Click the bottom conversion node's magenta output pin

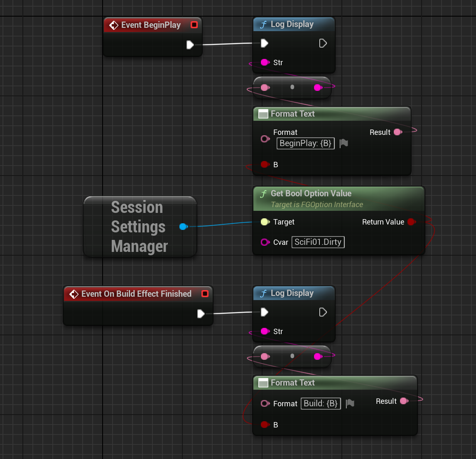tap(318, 356)
